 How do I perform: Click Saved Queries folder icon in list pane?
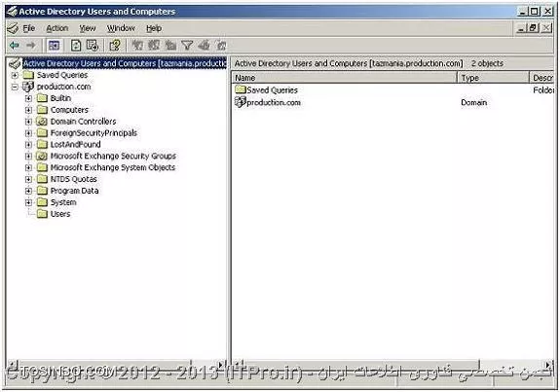point(241,89)
